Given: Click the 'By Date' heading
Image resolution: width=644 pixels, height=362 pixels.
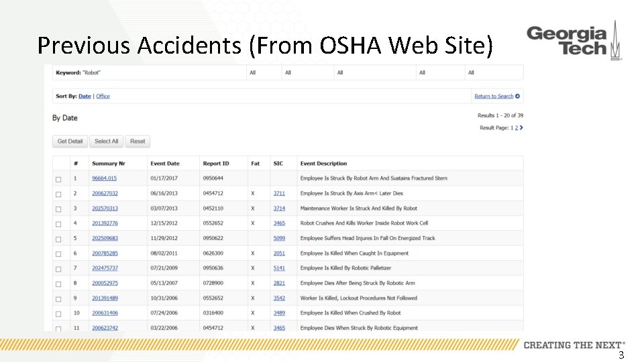Looking at the screenshot, I should pyautogui.click(x=64, y=118).
